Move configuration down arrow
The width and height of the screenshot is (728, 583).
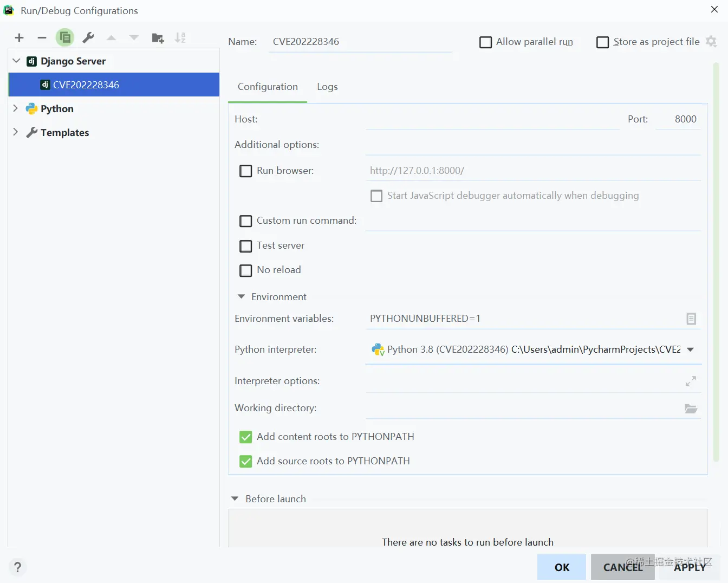[x=134, y=37]
